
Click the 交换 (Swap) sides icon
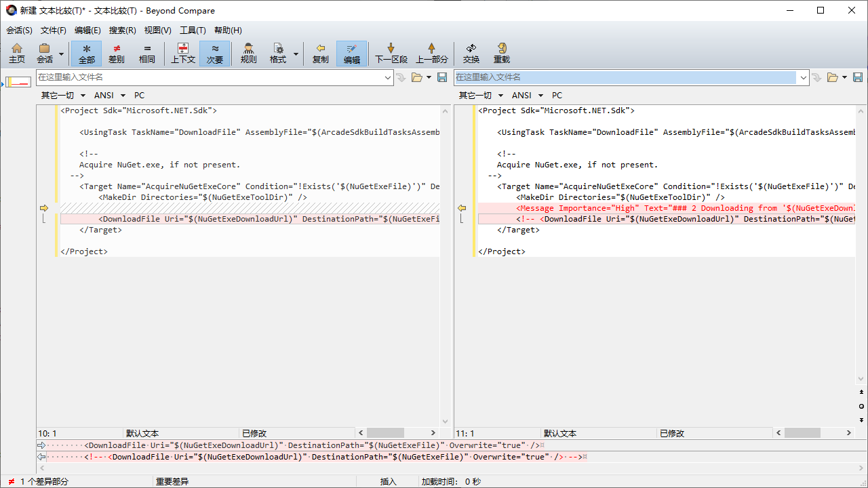coord(471,54)
